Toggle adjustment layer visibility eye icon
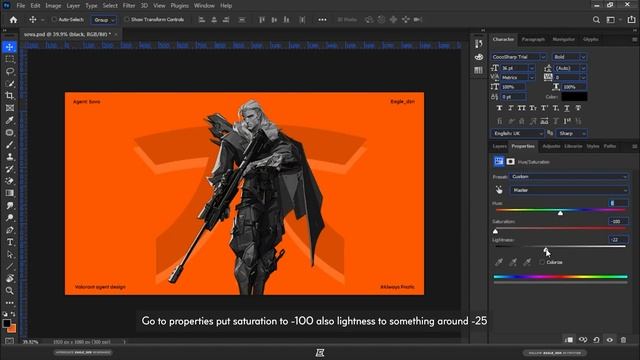Image resolution: width=640 pixels, height=360 pixels. tap(610, 340)
